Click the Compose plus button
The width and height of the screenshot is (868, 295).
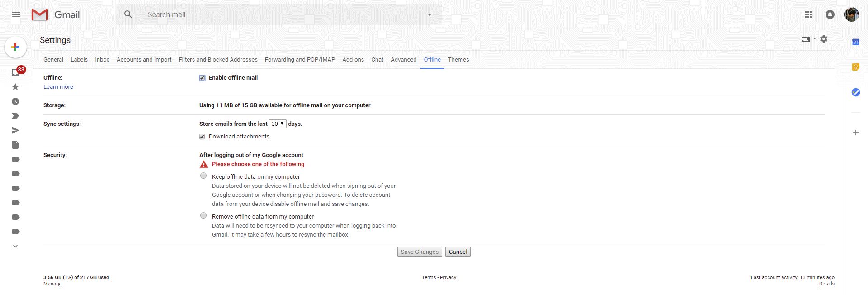pos(15,47)
